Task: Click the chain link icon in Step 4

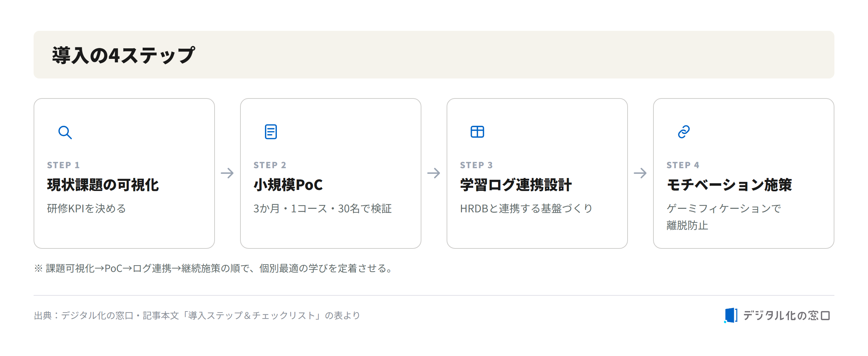Action: tap(684, 132)
